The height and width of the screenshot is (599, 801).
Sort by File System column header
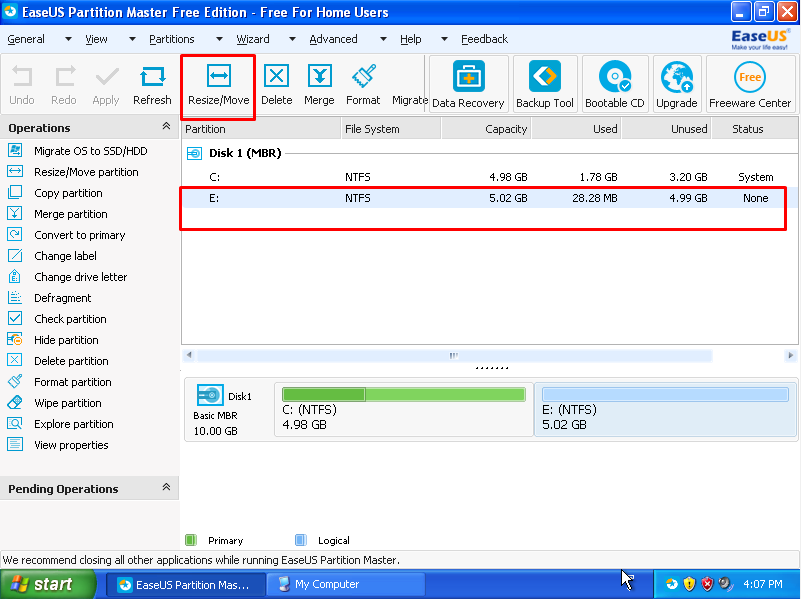coord(390,129)
